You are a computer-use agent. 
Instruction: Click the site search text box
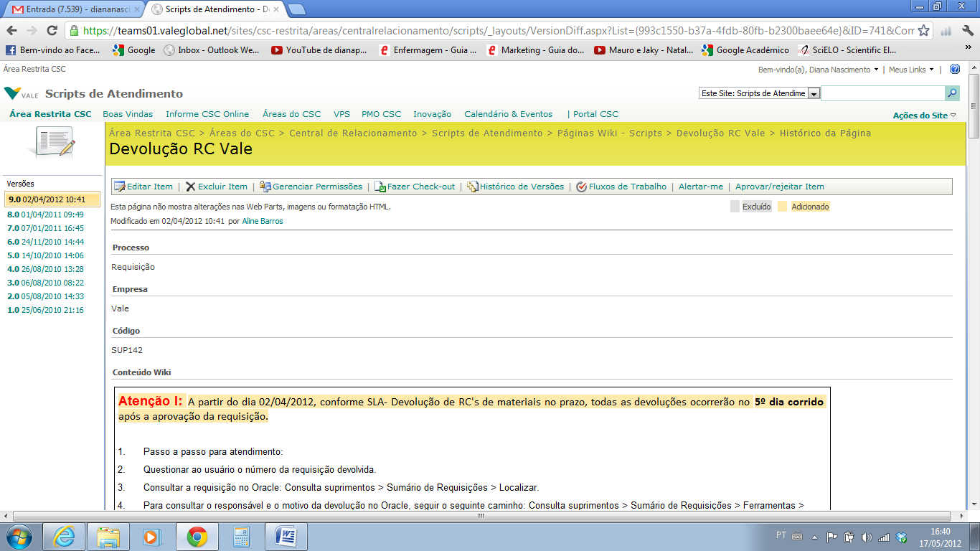(x=882, y=93)
